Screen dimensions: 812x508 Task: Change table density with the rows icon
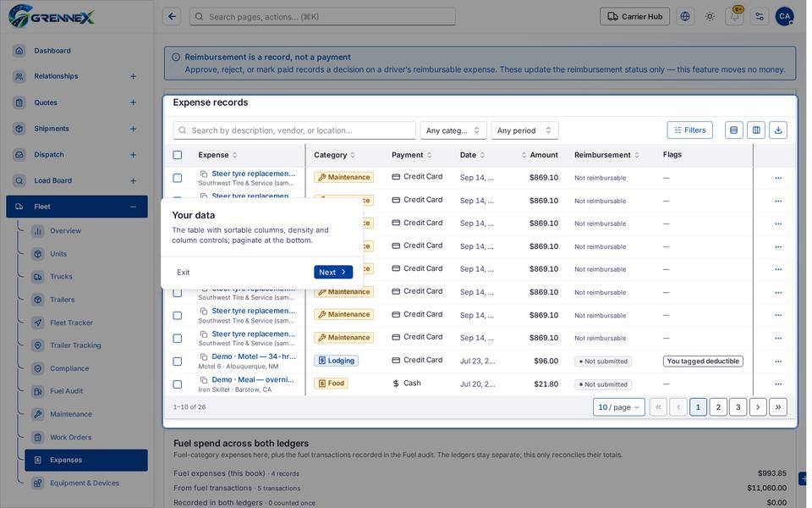tap(734, 130)
